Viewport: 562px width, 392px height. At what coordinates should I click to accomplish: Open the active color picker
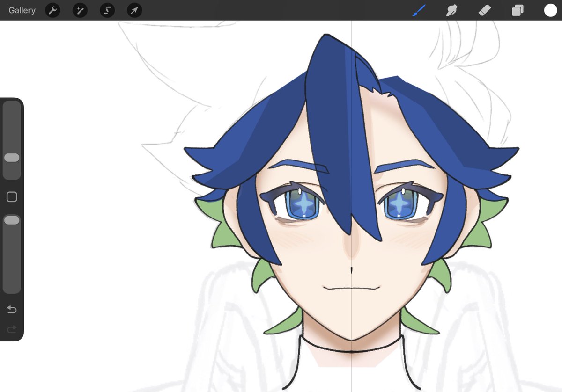pos(550,10)
